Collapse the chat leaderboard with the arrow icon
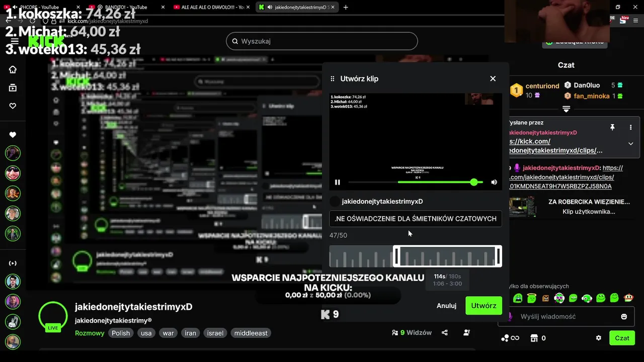Screen dimensions: 644x362 566,109
